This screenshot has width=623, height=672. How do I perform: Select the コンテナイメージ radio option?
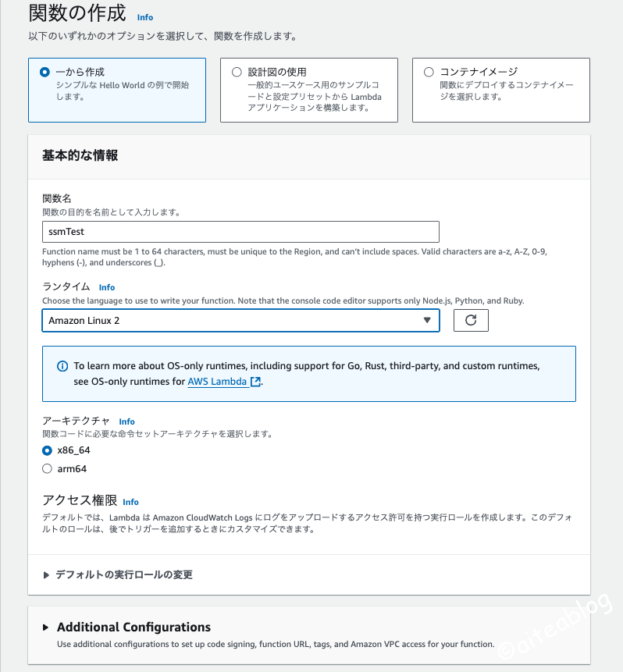(429, 72)
